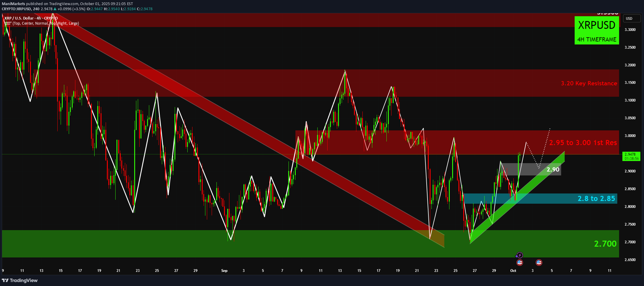Click the green XRPUSD 4H TIMEFRAME label box
This screenshot has width=644, height=286.
coord(597,30)
